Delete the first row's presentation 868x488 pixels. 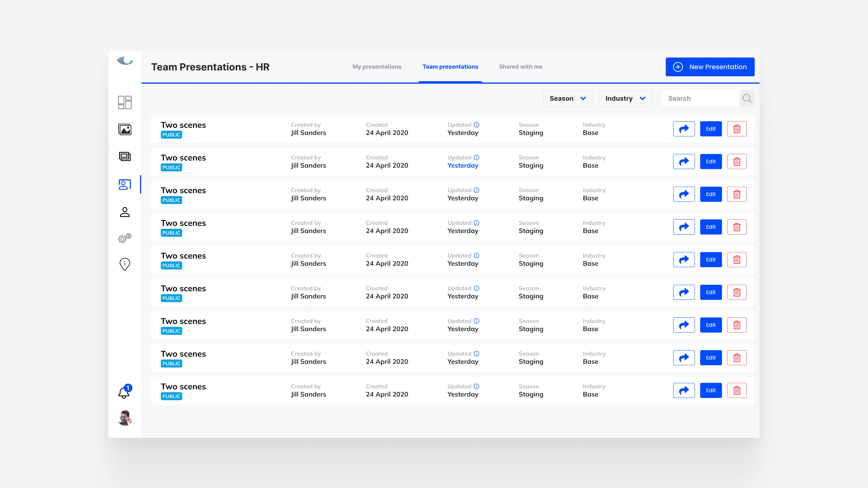(737, 129)
